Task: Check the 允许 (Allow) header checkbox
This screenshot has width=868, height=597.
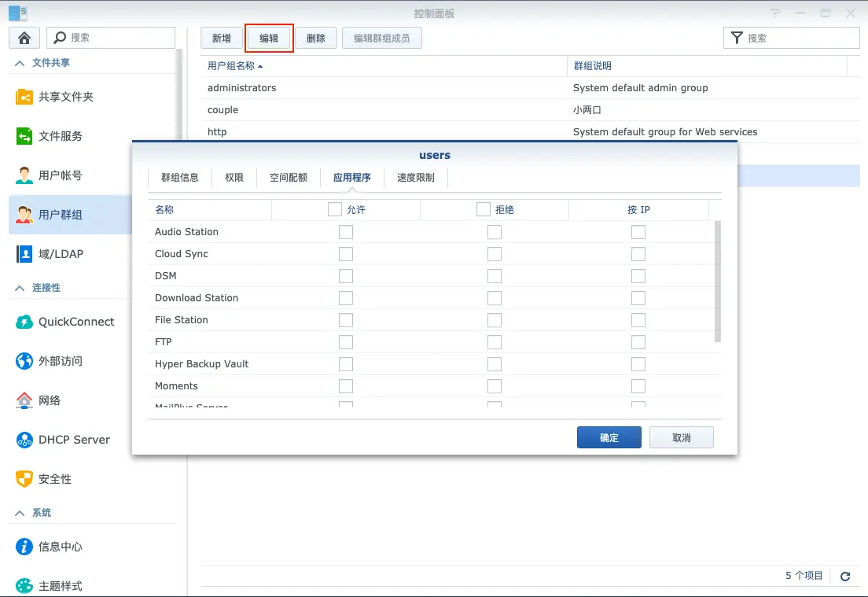Action: (x=334, y=209)
